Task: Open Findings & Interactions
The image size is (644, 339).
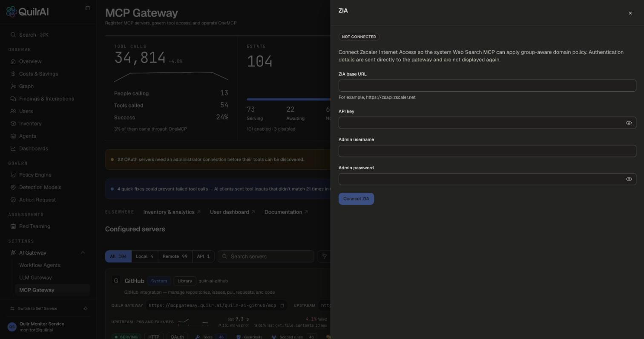Action: click(46, 99)
